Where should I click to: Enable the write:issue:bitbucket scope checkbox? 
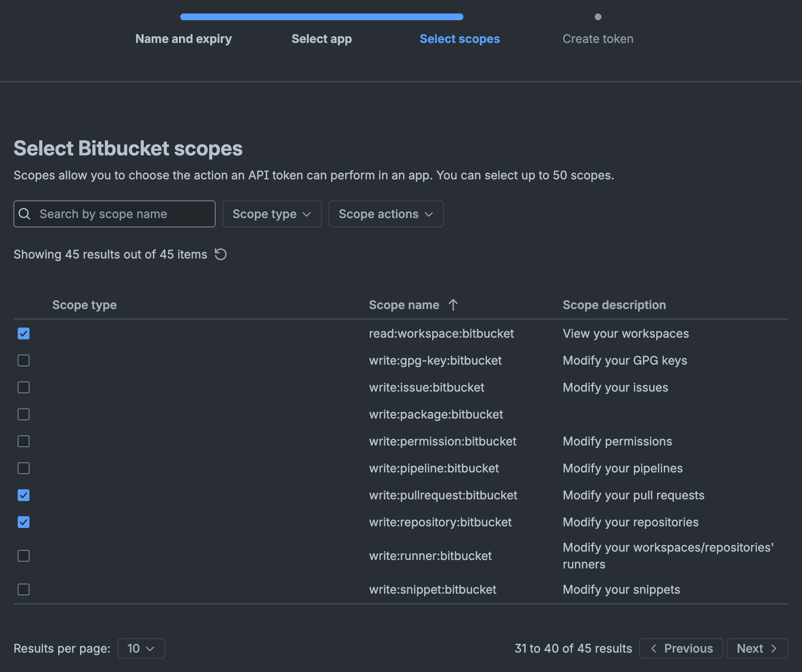24,387
